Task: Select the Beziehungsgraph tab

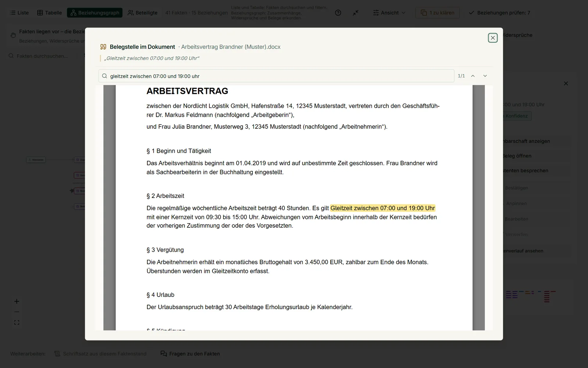Action: click(x=95, y=13)
